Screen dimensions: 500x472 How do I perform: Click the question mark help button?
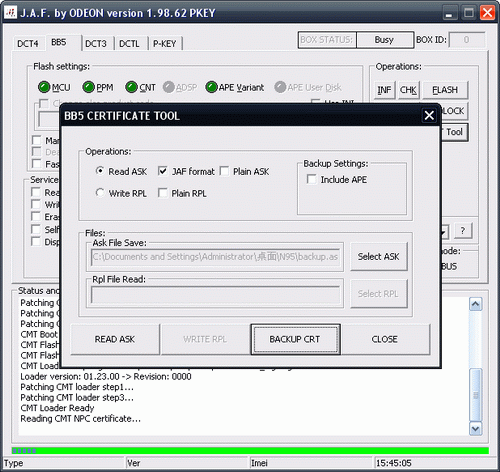(x=462, y=231)
